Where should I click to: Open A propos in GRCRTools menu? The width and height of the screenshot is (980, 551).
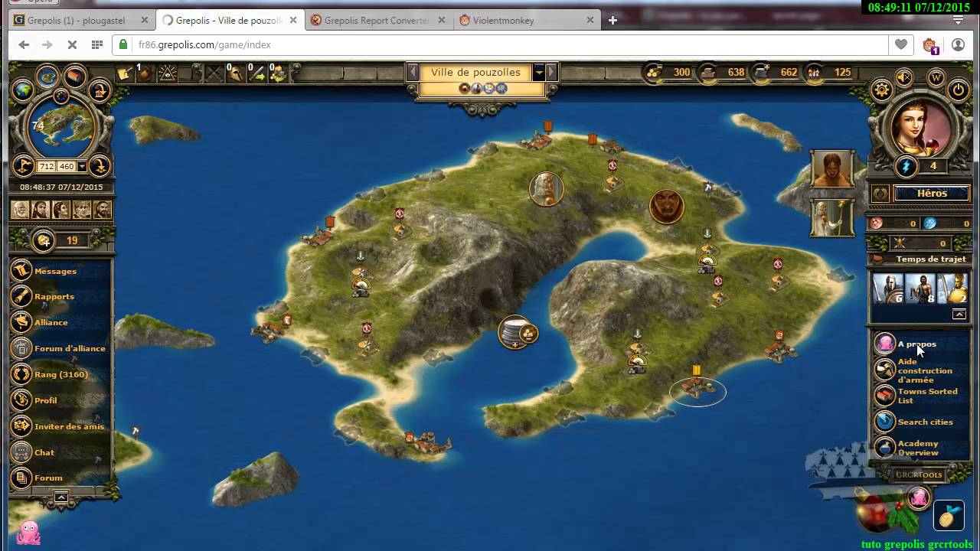click(916, 344)
